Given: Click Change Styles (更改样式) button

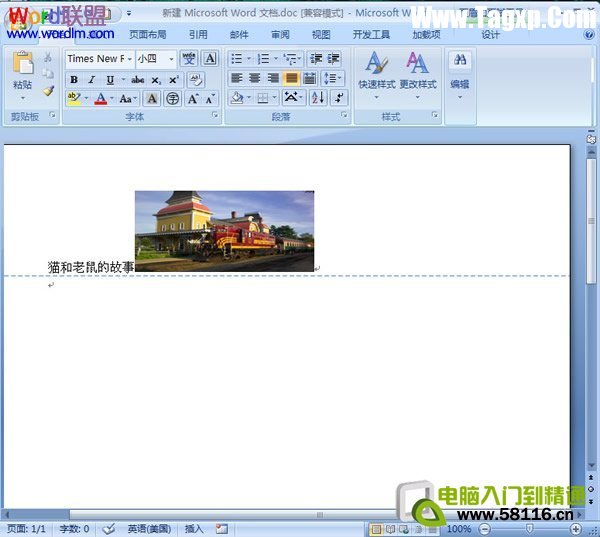Looking at the screenshot, I should 418,75.
